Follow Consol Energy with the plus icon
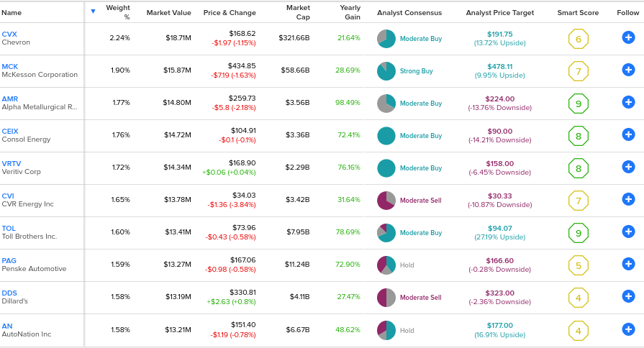The width and height of the screenshot is (644, 348). 628,134
